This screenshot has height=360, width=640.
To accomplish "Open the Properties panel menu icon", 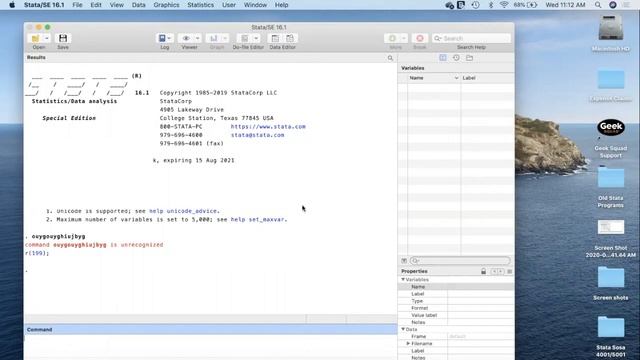I will click(509, 271).
